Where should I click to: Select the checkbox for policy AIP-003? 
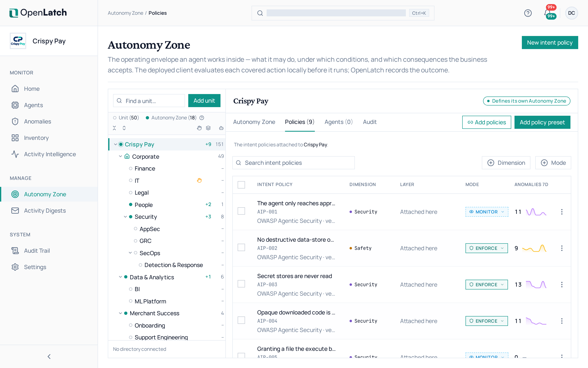coord(241,284)
